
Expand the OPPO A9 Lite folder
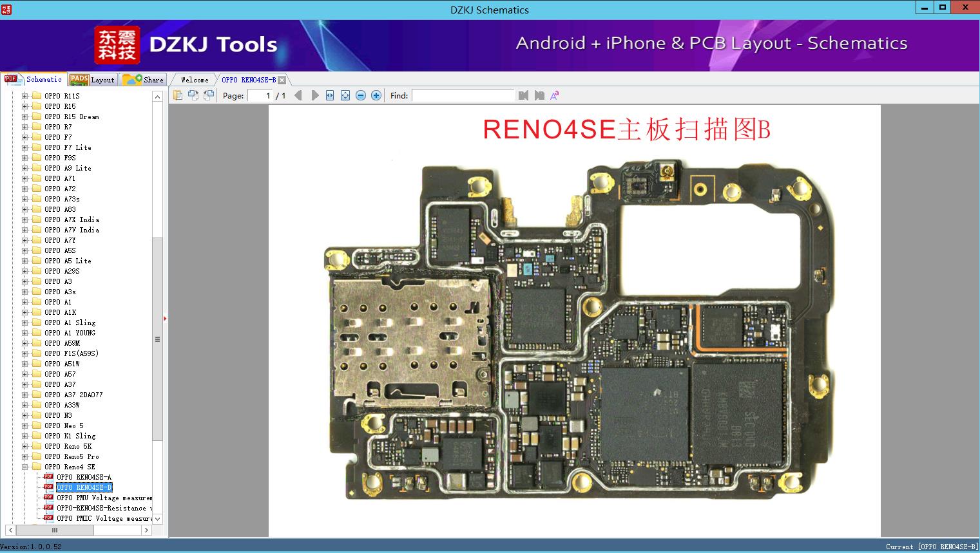coord(24,168)
